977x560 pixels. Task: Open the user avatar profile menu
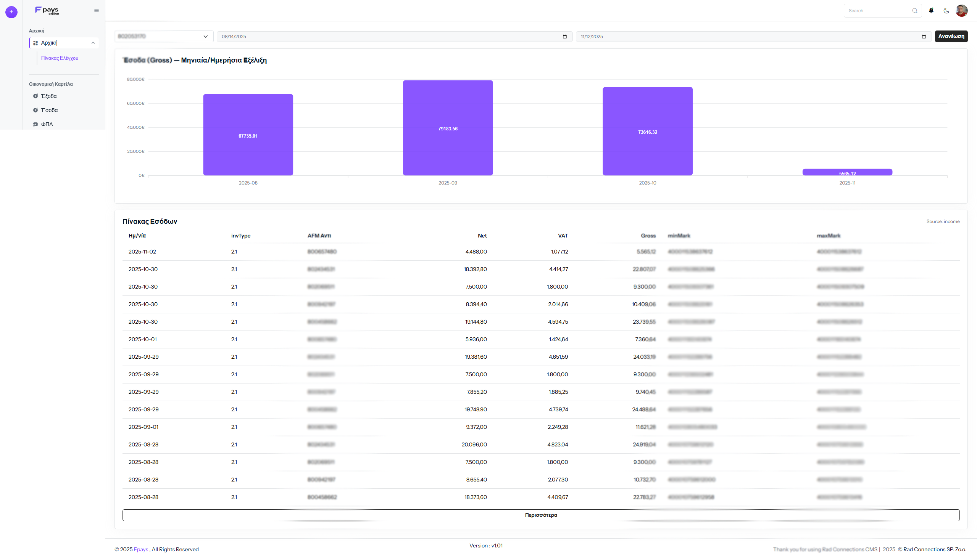pyautogui.click(x=961, y=11)
